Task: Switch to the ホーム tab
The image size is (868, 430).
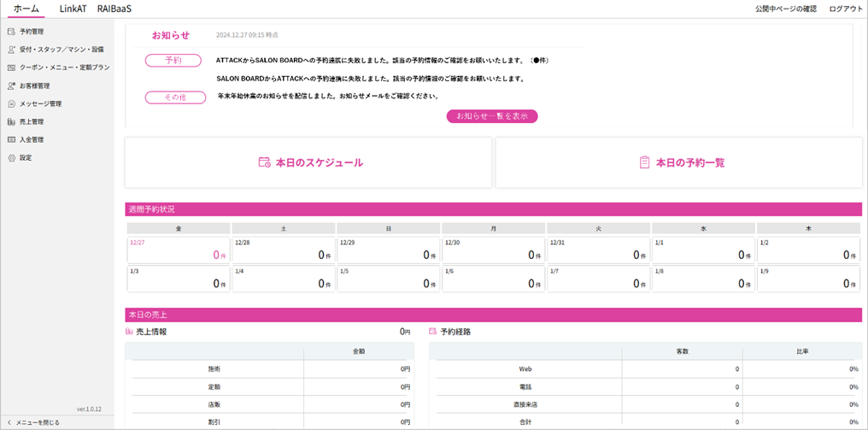Action: coord(26,9)
